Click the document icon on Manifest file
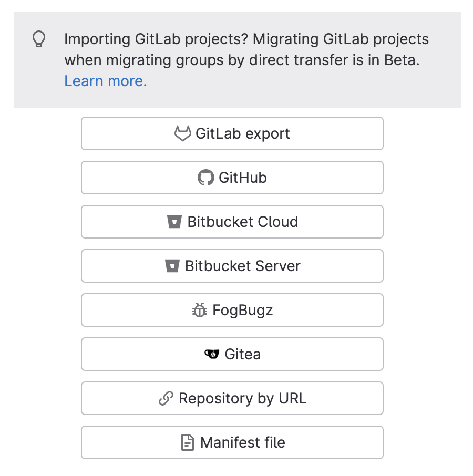Viewport: 473px width, 476px height. point(187,442)
